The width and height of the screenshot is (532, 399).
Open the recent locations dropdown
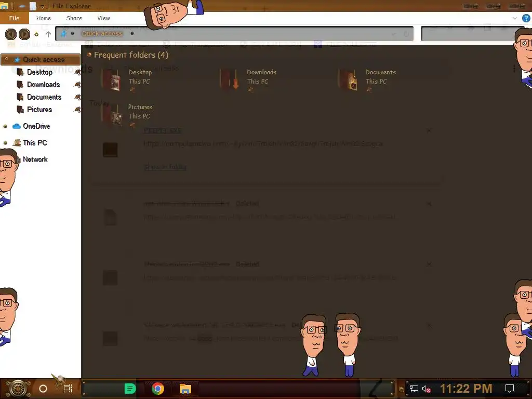[x=36, y=34]
